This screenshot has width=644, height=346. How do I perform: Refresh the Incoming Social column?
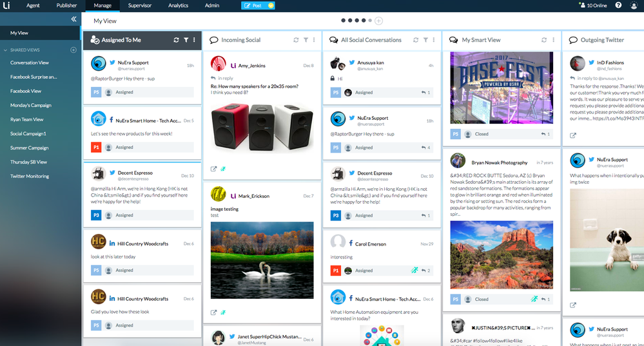click(296, 40)
